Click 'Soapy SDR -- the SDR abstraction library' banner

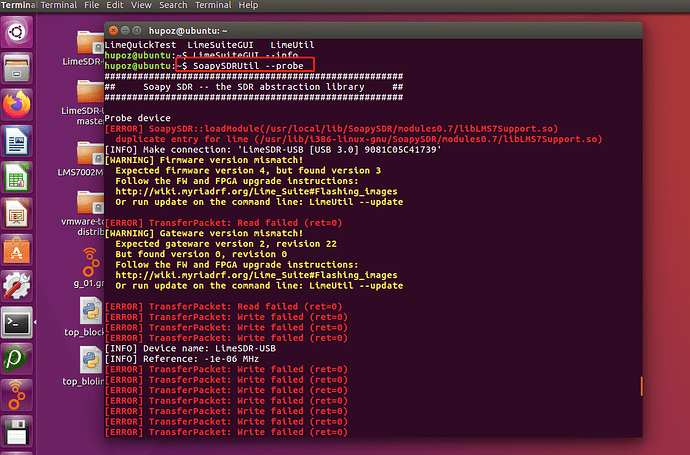[254, 87]
